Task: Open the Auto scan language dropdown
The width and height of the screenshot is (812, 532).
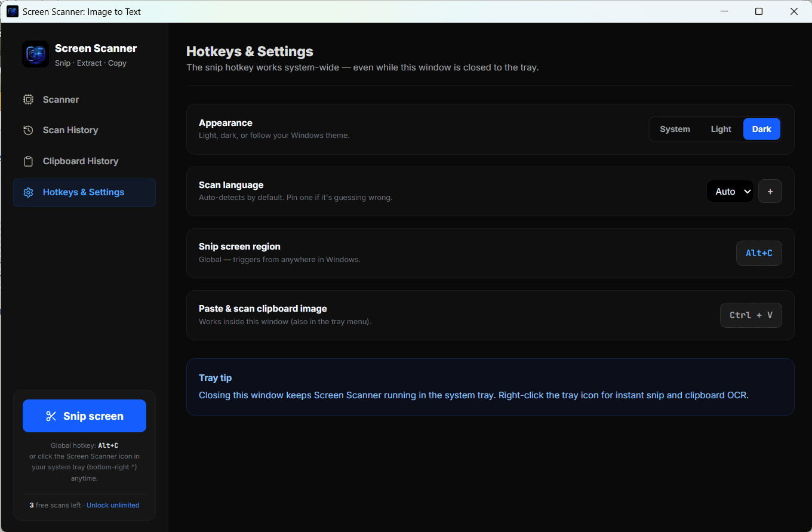Action: (730, 191)
